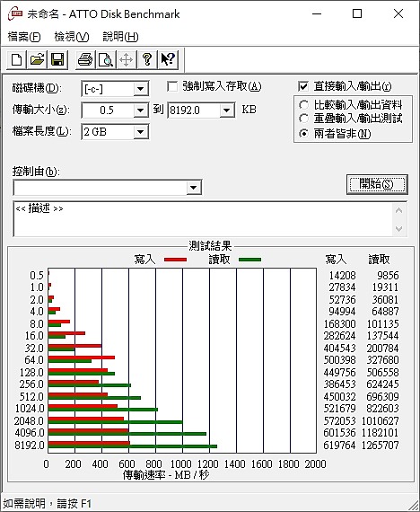420x512 pixels.
Task: Click the 讀取 results column header
Action: pos(380,260)
